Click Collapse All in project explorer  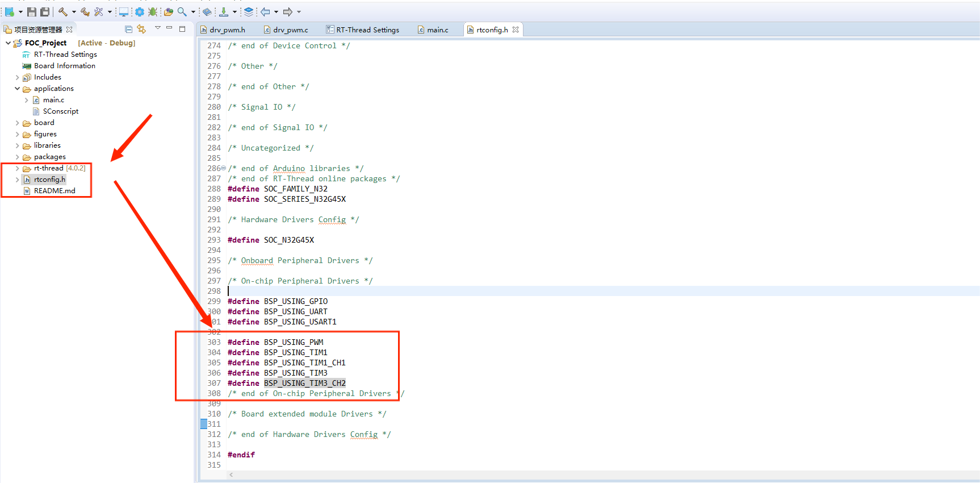point(128,29)
